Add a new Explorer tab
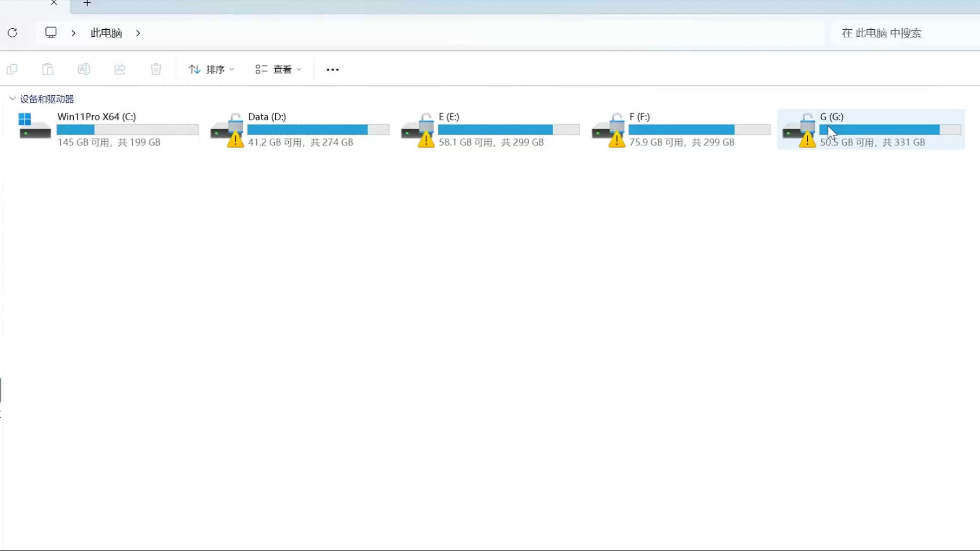This screenshot has width=980, height=551. [87, 3]
